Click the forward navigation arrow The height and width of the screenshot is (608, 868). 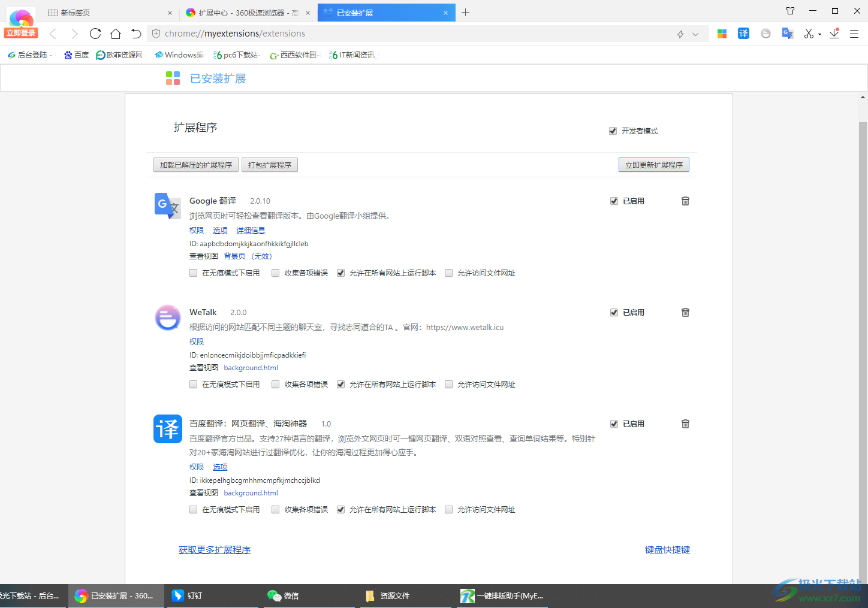pyautogui.click(x=74, y=34)
